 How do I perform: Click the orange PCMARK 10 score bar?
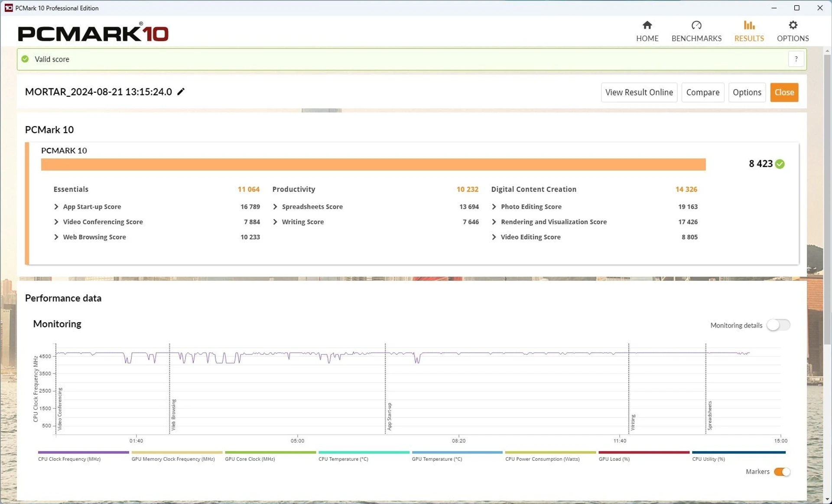pos(373,165)
